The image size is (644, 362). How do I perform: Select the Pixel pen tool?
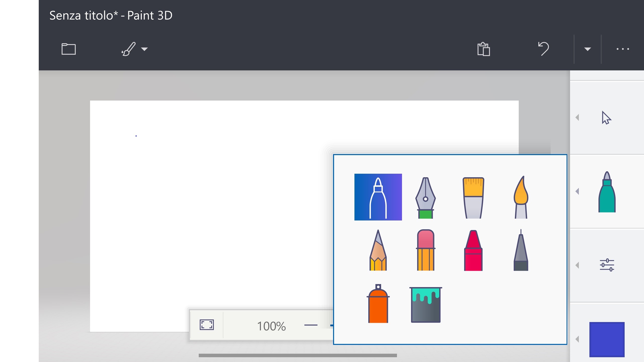click(521, 250)
